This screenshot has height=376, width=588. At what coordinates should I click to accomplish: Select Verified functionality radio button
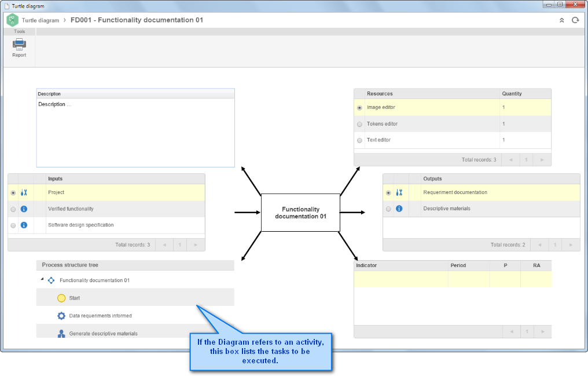[13, 209]
